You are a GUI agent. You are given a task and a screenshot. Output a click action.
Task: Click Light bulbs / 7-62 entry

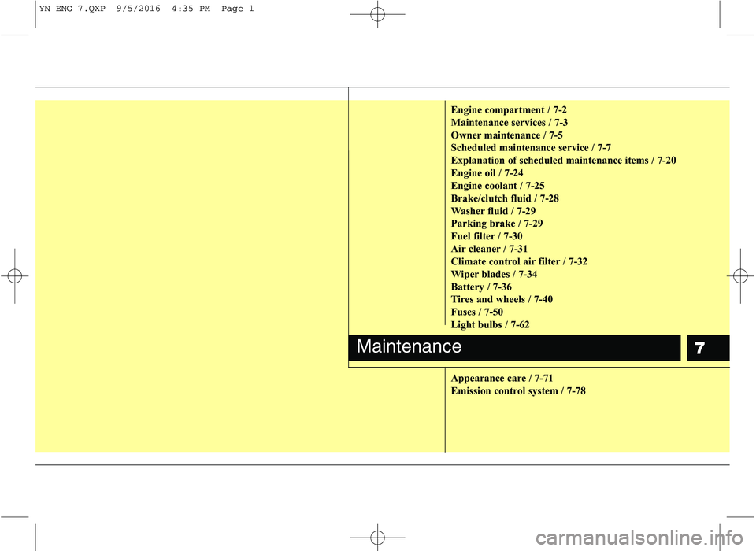(x=490, y=325)
